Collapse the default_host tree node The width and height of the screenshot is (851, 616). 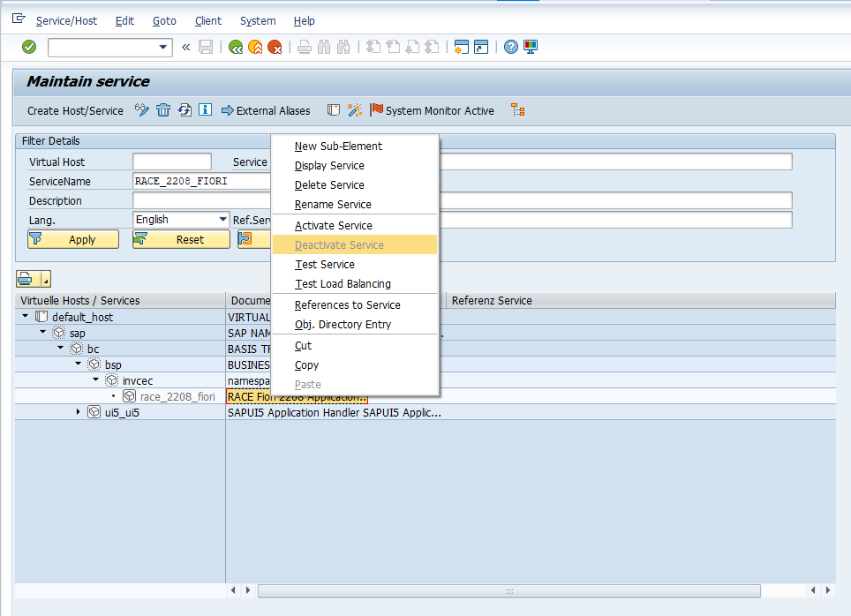coord(25,317)
